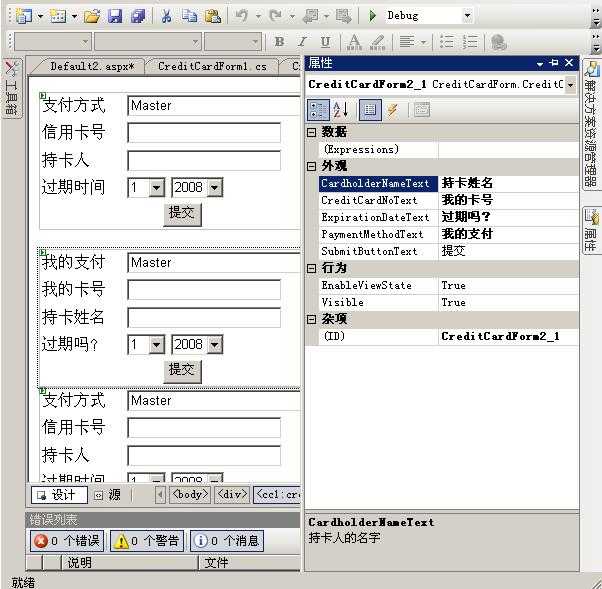Click the Categorized view icon in Properties

[318, 110]
